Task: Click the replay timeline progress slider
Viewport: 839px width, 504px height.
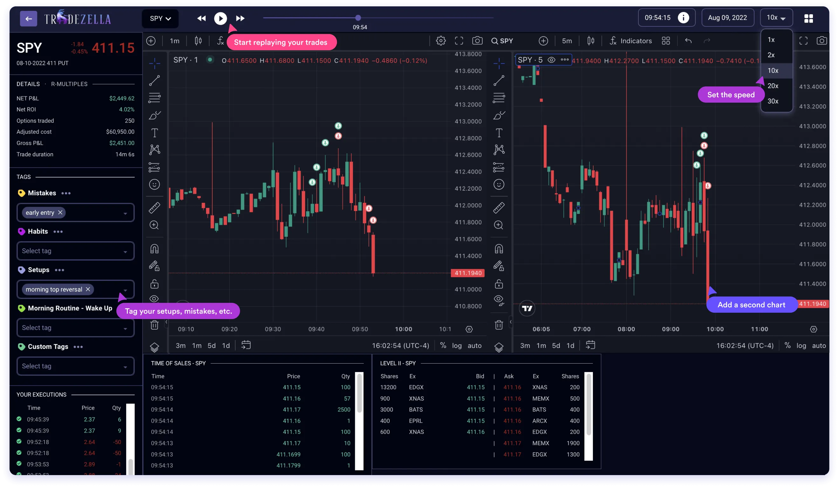Action: click(x=358, y=18)
